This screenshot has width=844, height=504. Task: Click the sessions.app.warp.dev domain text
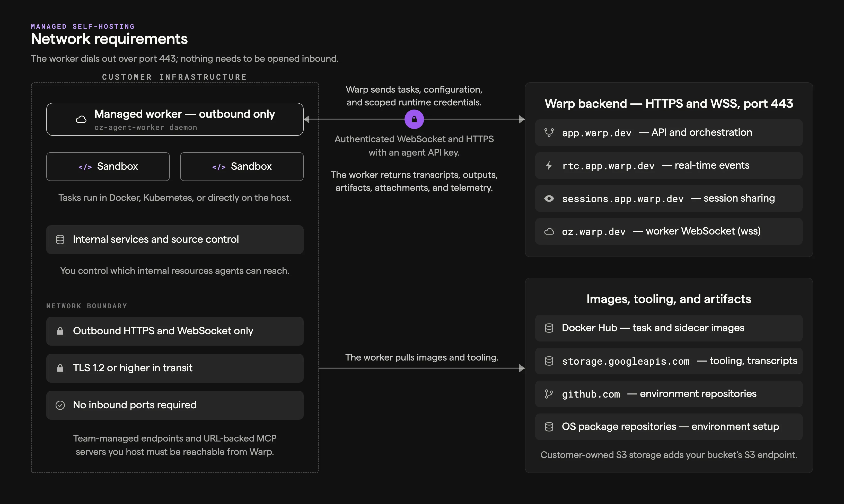[x=622, y=199]
